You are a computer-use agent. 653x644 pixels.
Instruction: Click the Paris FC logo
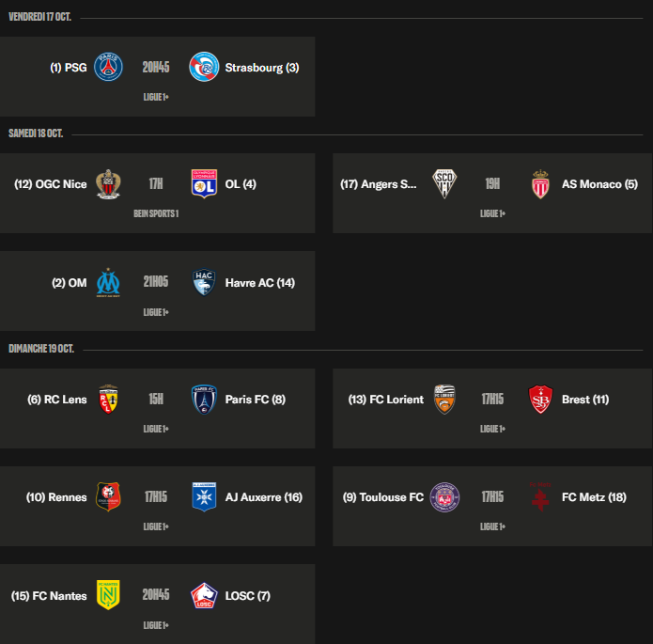pyautogui.click(x=204, y=399)
